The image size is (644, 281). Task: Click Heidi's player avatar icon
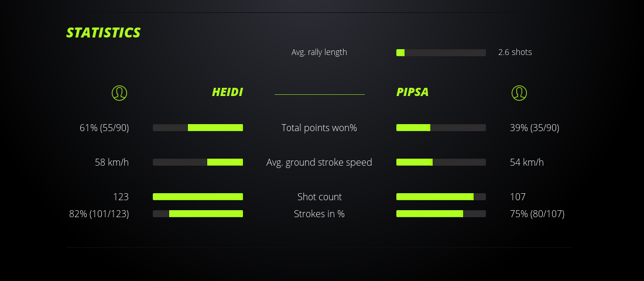(119, 93)
